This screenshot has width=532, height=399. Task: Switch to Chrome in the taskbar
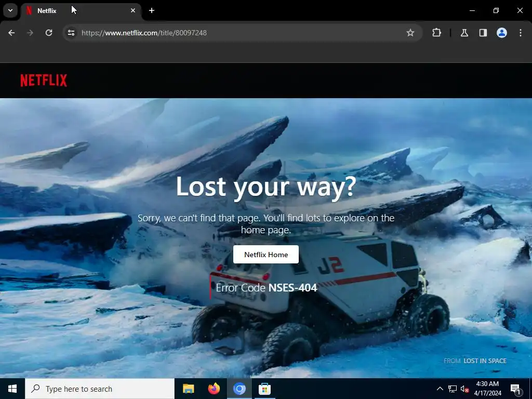(239, 389)
